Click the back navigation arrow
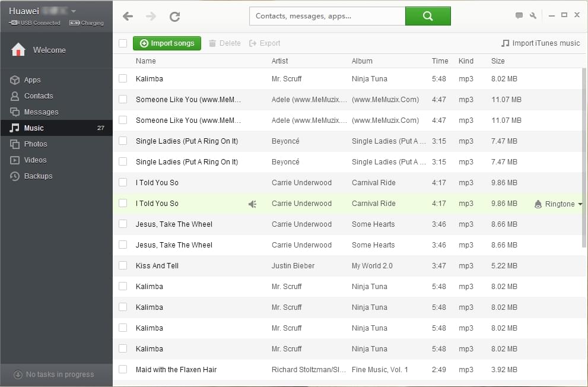The width and height of the screenshot is (588, 387). (128, 17)
